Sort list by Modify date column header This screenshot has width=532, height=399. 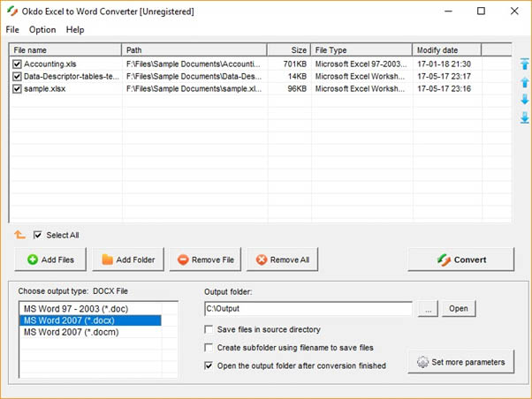click(447, 50)
